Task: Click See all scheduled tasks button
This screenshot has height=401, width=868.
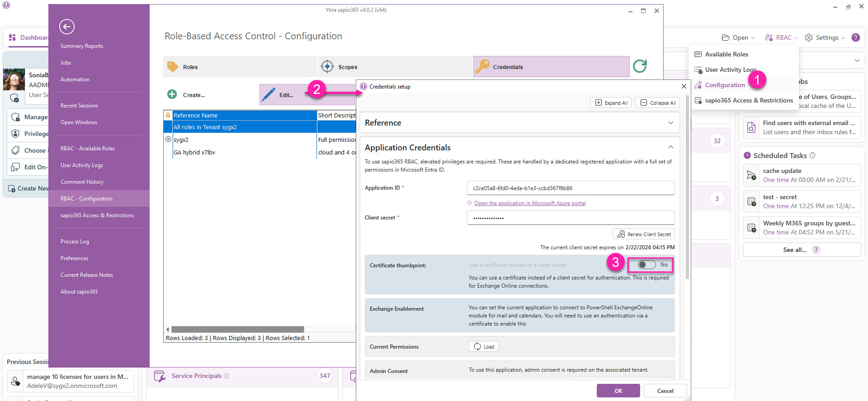Action: pos(802,250)
